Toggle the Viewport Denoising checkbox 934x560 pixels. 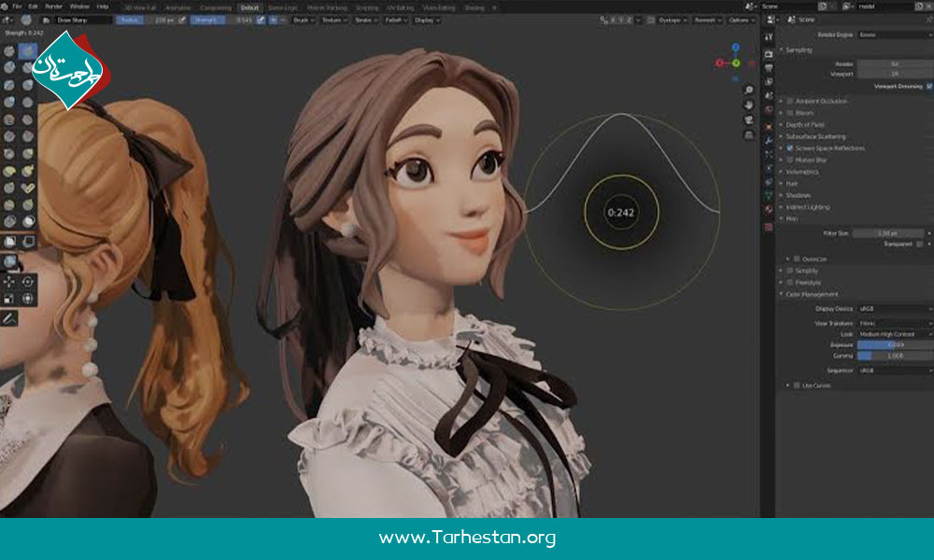tap(929, 86)
